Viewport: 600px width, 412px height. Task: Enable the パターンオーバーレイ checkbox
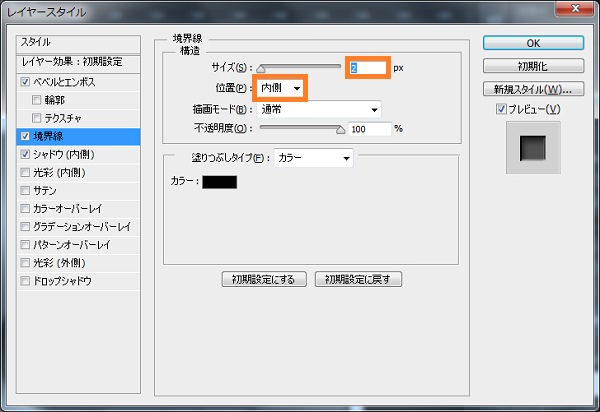[x=25, y=244]
